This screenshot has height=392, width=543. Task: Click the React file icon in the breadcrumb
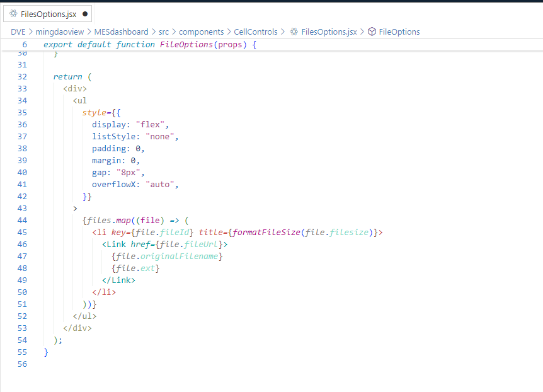pyautogui.click(x=294, y=32)
